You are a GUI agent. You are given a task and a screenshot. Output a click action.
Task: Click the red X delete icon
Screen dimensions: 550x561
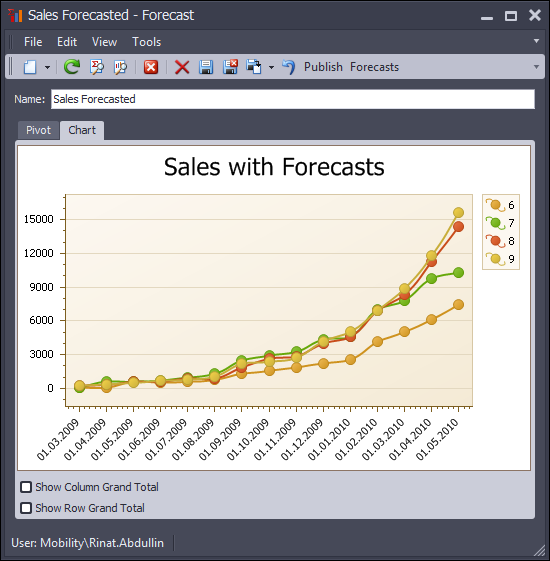pyautogui.click(x=182, y=67)
